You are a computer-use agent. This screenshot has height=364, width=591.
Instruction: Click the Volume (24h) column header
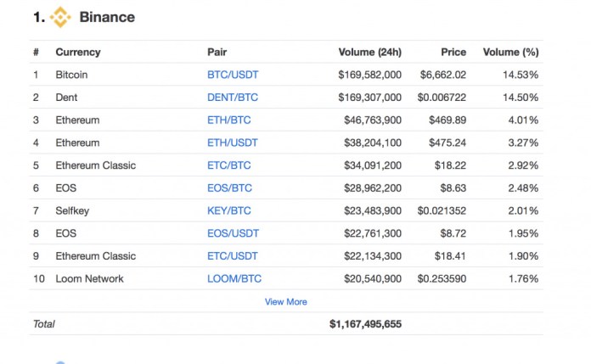point(369,52)
